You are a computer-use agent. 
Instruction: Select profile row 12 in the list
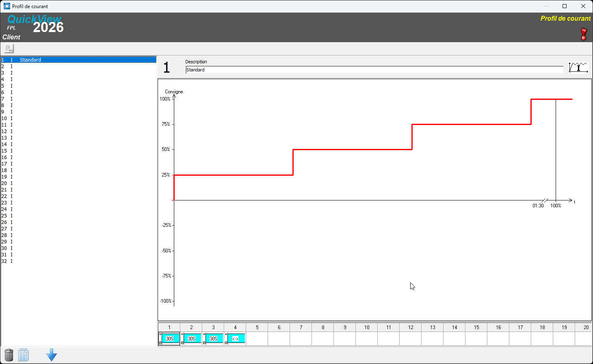pyautogui.click(x=78, y=131)
